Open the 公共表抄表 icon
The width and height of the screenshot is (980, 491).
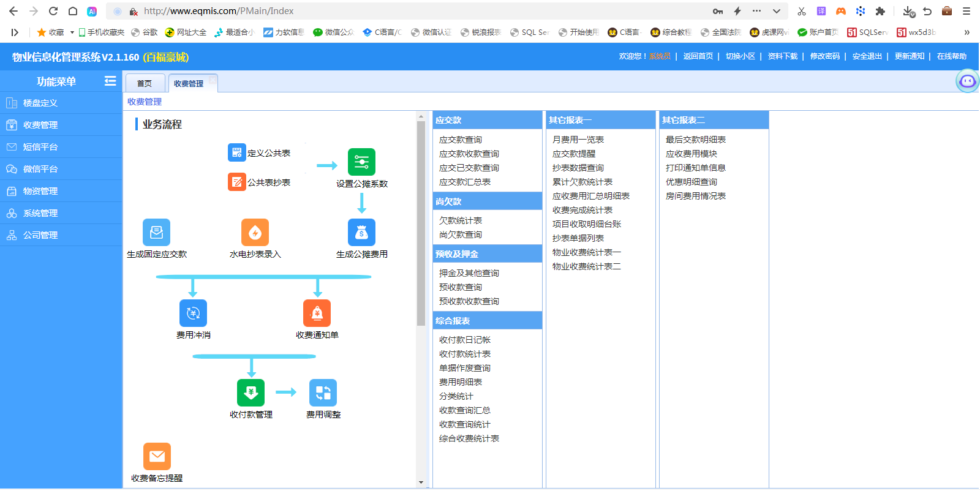click(236, 182)
